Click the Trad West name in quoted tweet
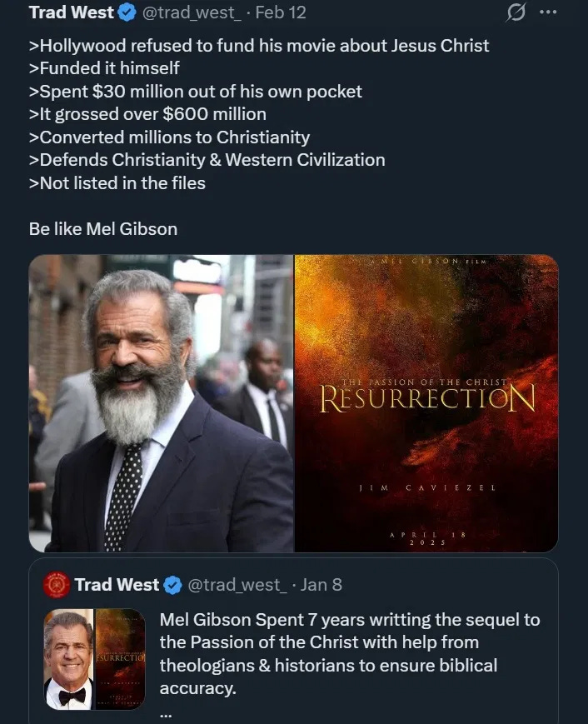Screen dimensions: 588x724 [x=117, y=585]
